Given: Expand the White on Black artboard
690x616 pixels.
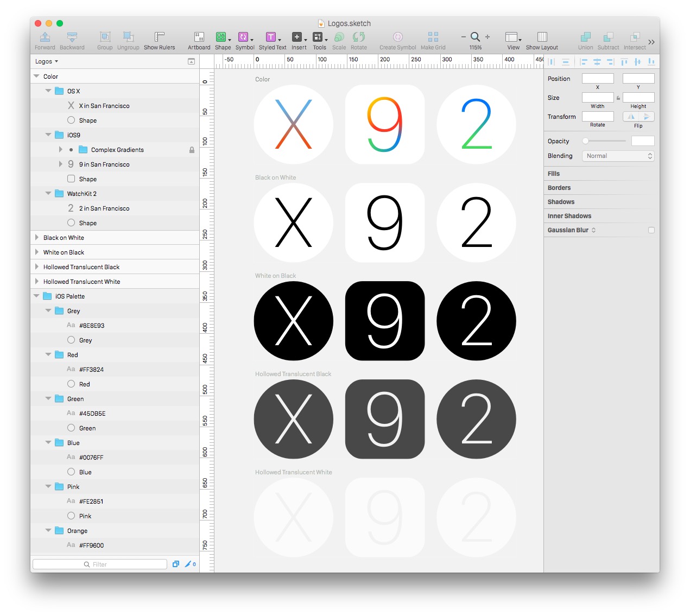Looking at the screenshot, I should pos(36,252).
